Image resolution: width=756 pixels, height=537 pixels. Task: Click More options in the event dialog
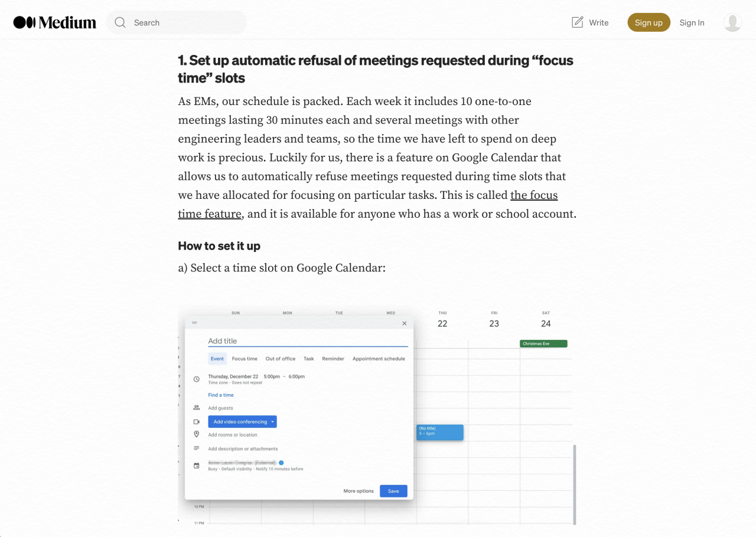pos(359,491)
